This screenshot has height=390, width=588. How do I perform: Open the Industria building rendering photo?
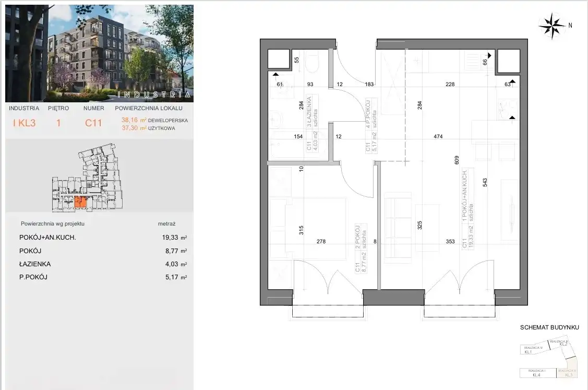tap(99, 53)
